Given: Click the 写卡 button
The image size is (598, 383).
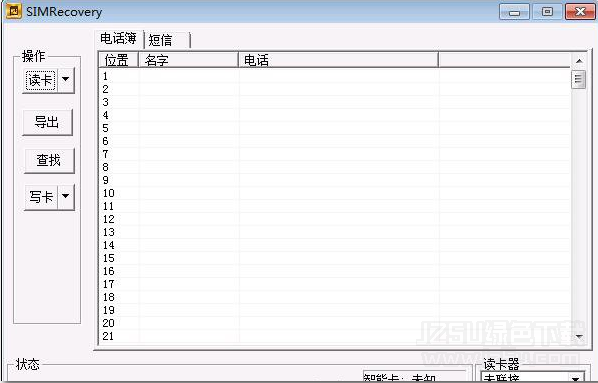Looking at the screenshot, I should 41,197.
